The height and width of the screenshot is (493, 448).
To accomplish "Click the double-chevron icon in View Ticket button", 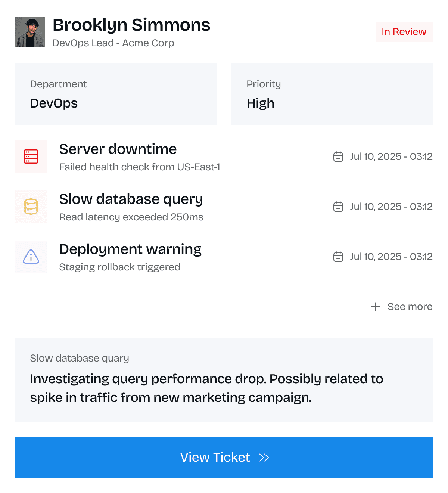I will [x=265, y=457].
